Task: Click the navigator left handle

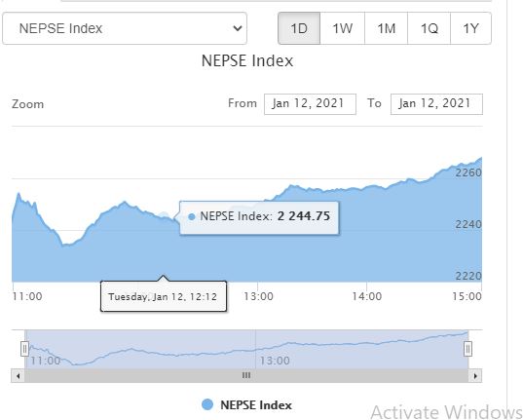Action: [24, 349]
